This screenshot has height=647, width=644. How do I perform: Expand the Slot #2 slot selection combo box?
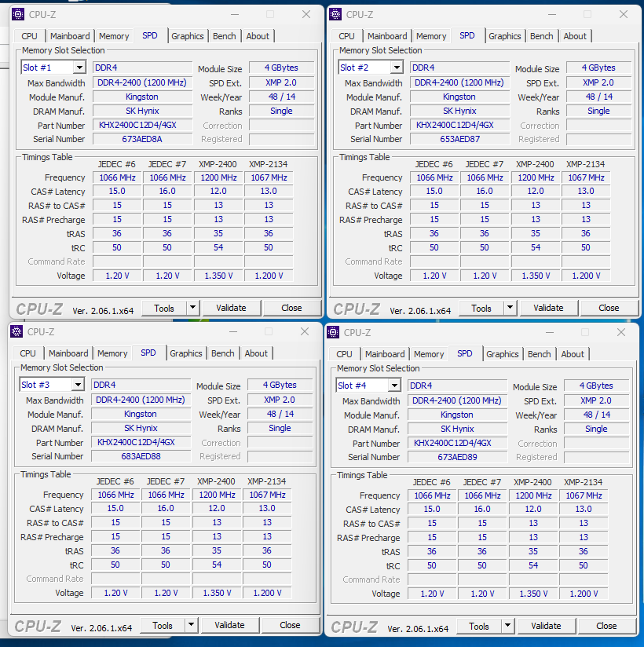[396, 68]
